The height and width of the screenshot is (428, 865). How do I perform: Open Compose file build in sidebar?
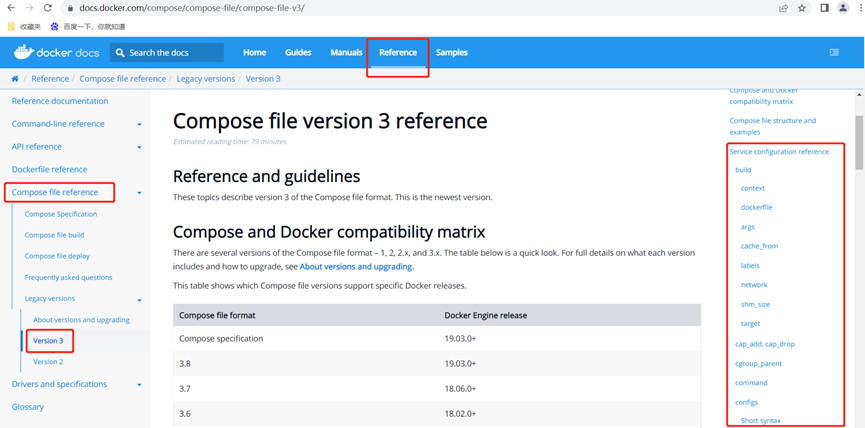pyautogui.click(x=54, y=235)
